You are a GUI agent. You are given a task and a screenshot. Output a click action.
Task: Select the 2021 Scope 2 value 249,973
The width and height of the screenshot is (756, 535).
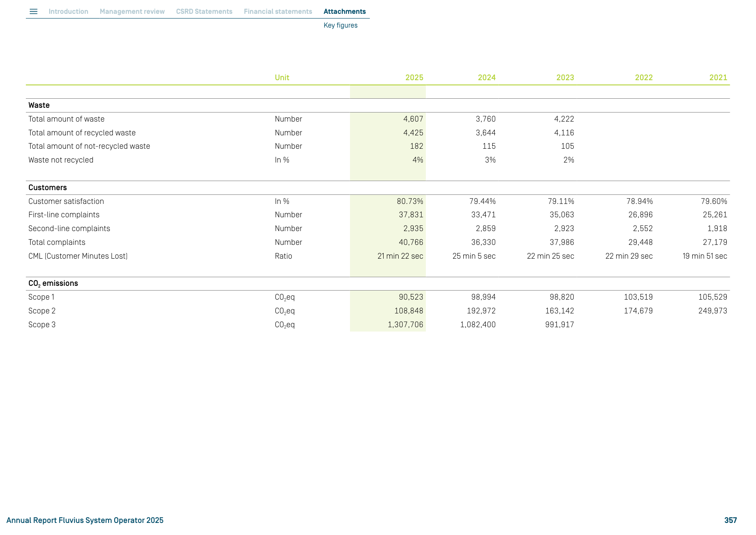click(713, 311)
